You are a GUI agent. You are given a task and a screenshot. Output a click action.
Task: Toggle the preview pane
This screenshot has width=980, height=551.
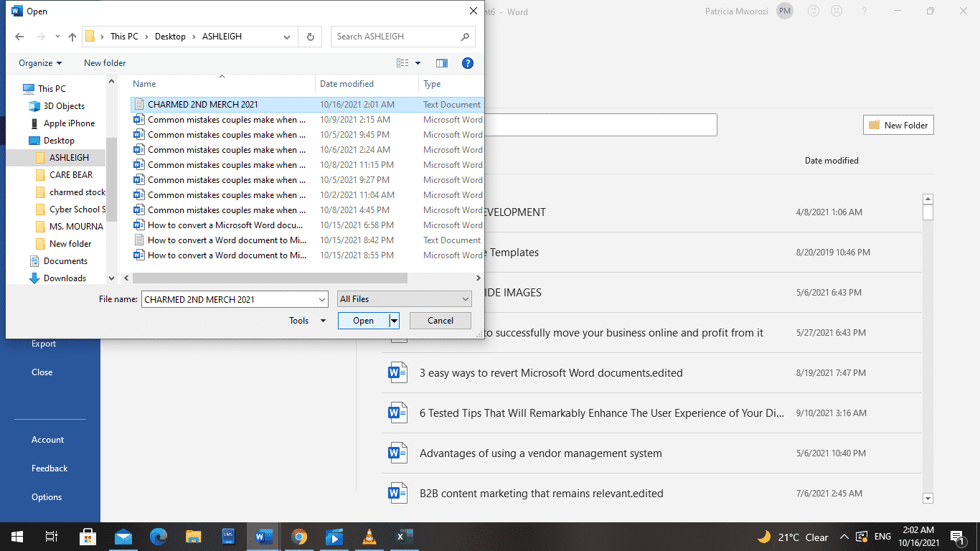pyautogui.click(x=442, y=63)
